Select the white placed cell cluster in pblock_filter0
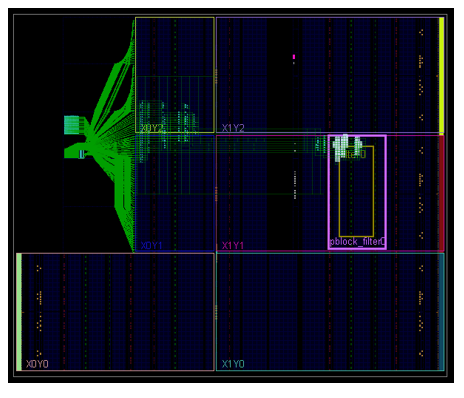The image size is (464, 398). tap(347, 147)
